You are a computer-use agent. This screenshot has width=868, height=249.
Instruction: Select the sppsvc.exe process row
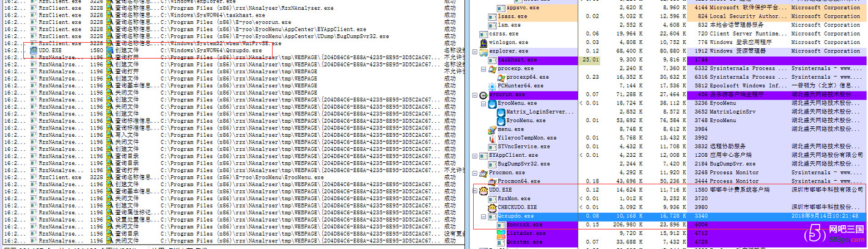669,8
